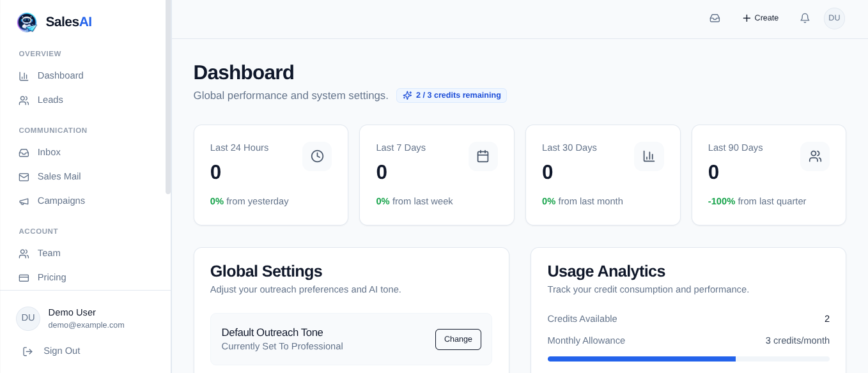Screen dimensions: 868x373
Task: Open the notifications bell
Action: (x=805, y=18)
